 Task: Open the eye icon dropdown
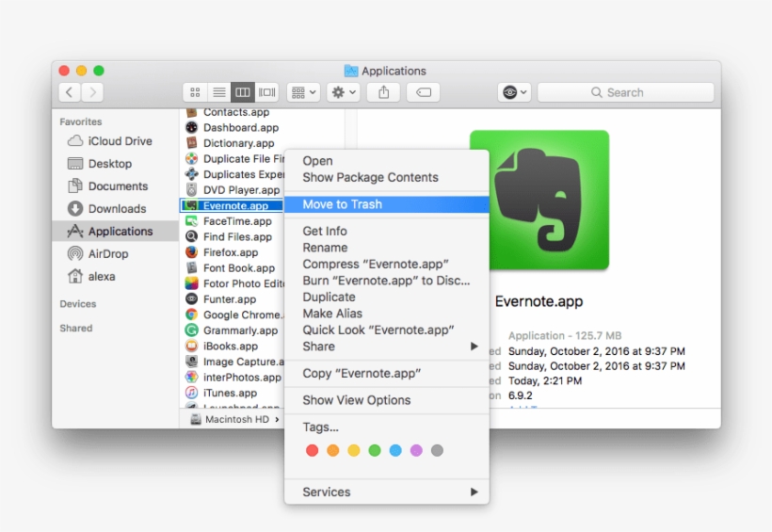tap(514, 92)
